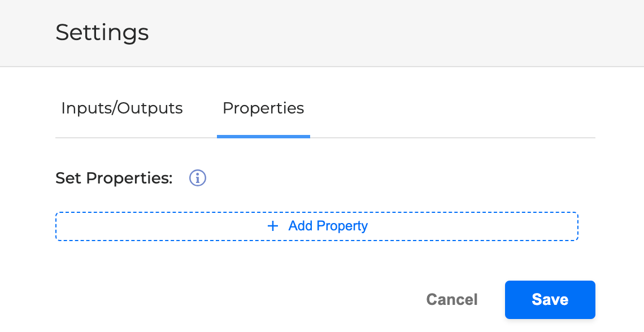
Task: Click the Set Properties label
Action: pos(114,178)
